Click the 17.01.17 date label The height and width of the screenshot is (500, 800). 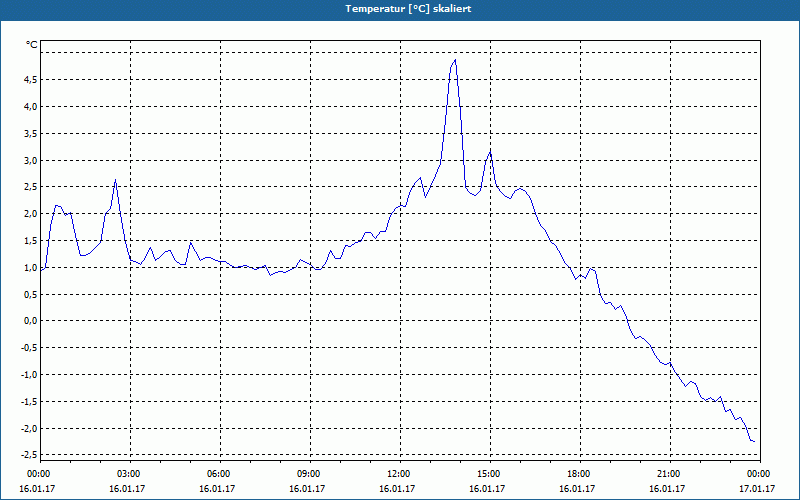(757, 489)
